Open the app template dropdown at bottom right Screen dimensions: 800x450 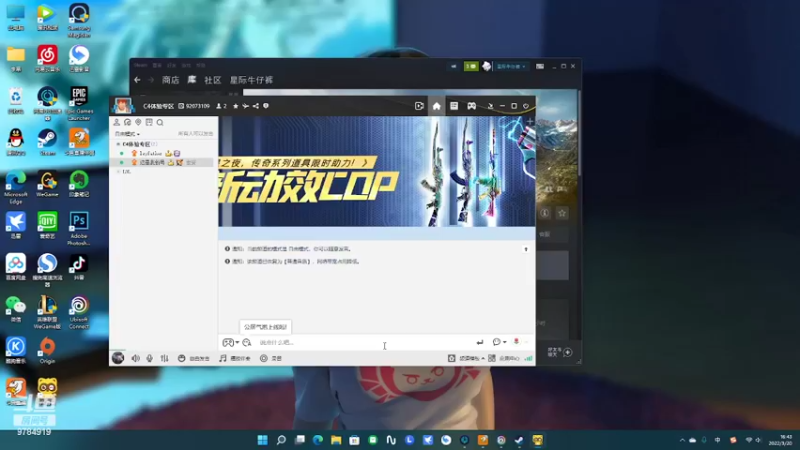point(466,358)
